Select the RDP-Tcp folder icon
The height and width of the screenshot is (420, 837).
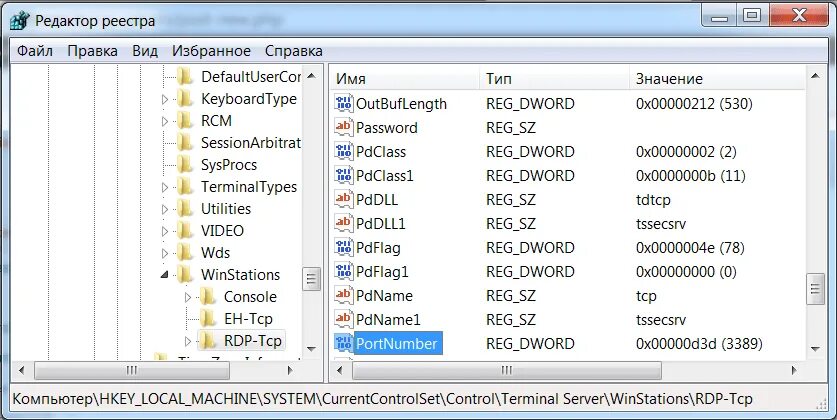(x=208, y=340)
